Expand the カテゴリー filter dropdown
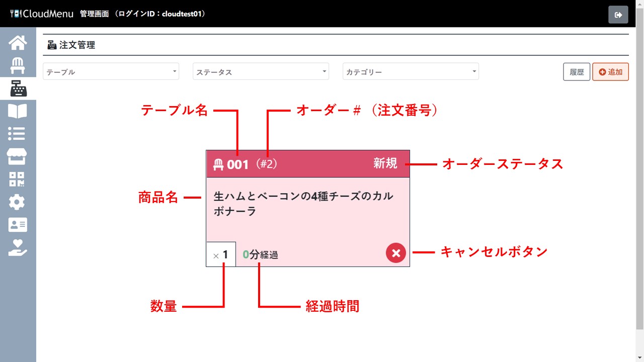Image resolution: width=644 pixels, height=362 pixels. click(411, 71)
